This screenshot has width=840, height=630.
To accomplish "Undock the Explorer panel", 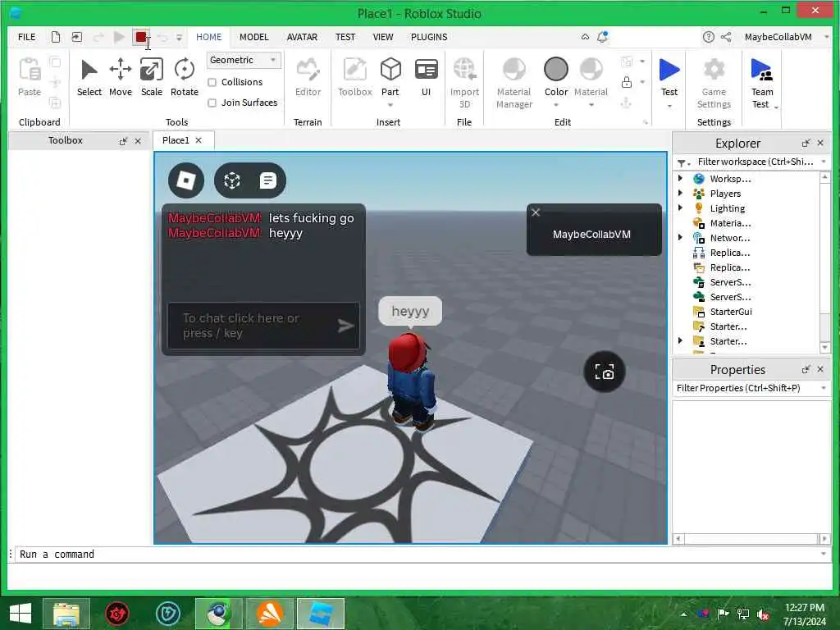I will [806, 143].
